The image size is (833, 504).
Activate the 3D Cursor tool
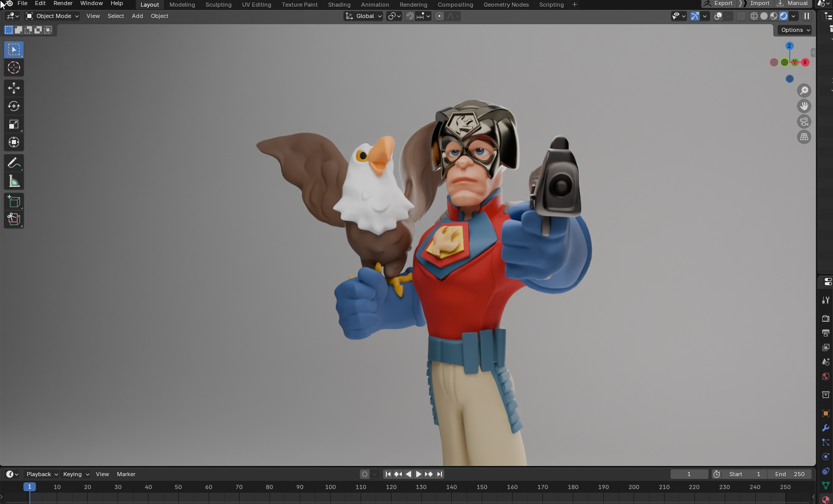14,67
